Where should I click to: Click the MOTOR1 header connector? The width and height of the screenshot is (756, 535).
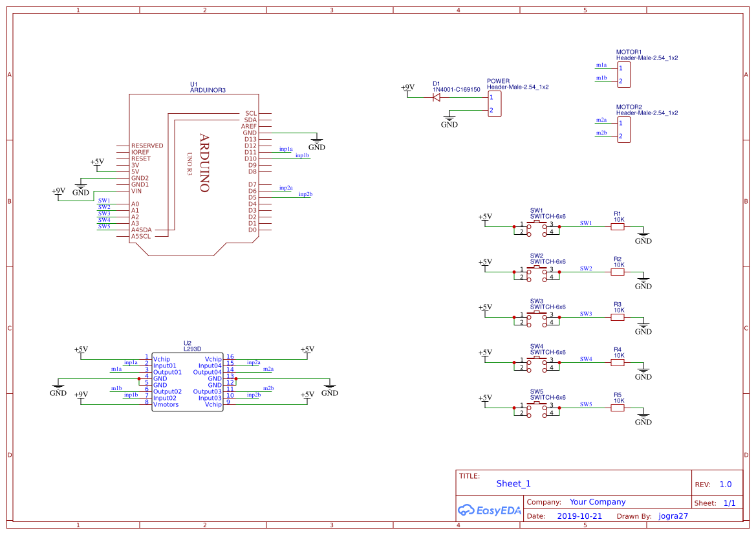point(623,74)
